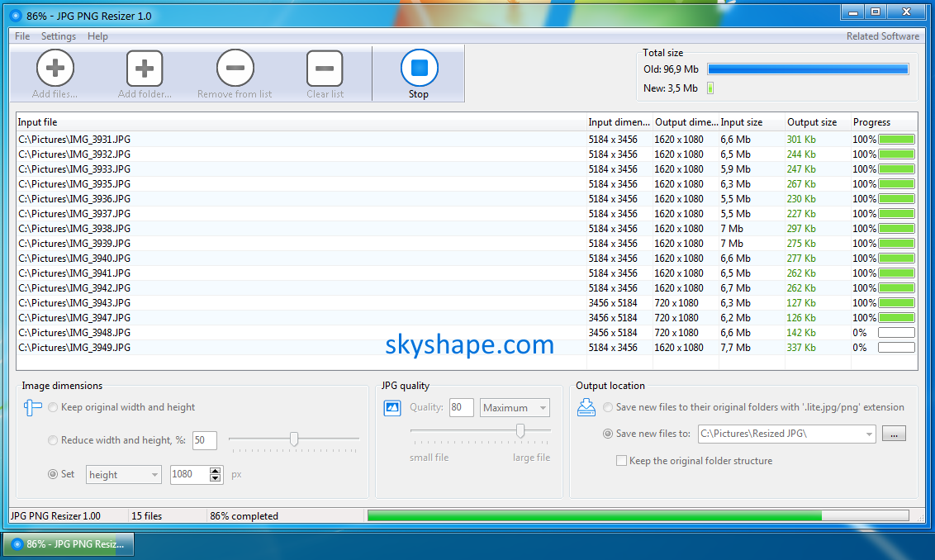The width and height of the screenshot is (935, 560).
Task: Click the Add folder icon
Action: [x=145, y=68]
